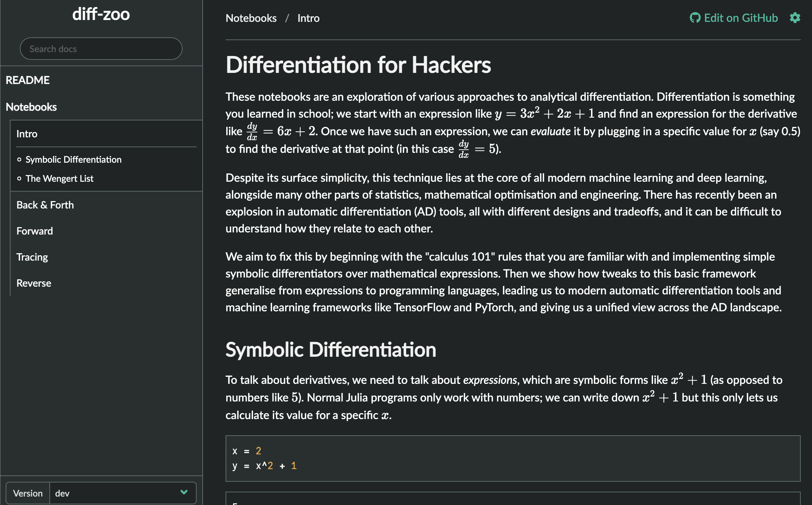This screenshot has width=812, height=505.
Task: Click the Notebooks breadcrumb link
Action: click(x=251, y=18)
